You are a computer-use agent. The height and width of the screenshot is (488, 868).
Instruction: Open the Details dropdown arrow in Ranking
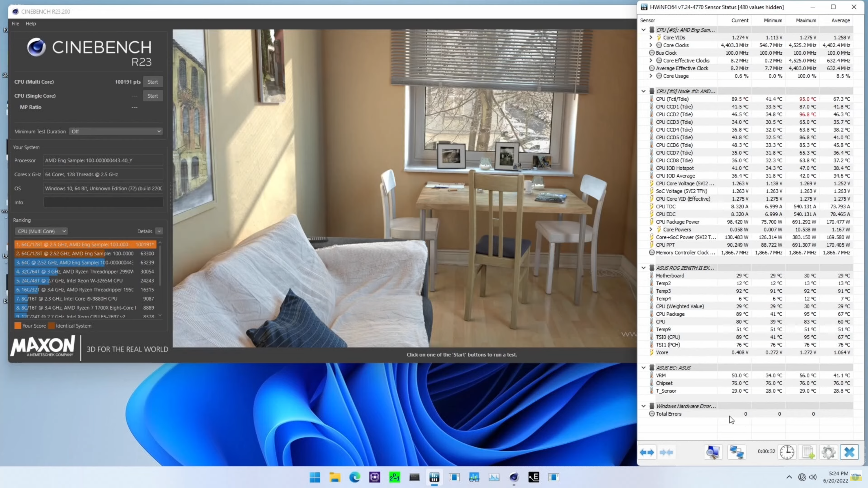(159, 231)
